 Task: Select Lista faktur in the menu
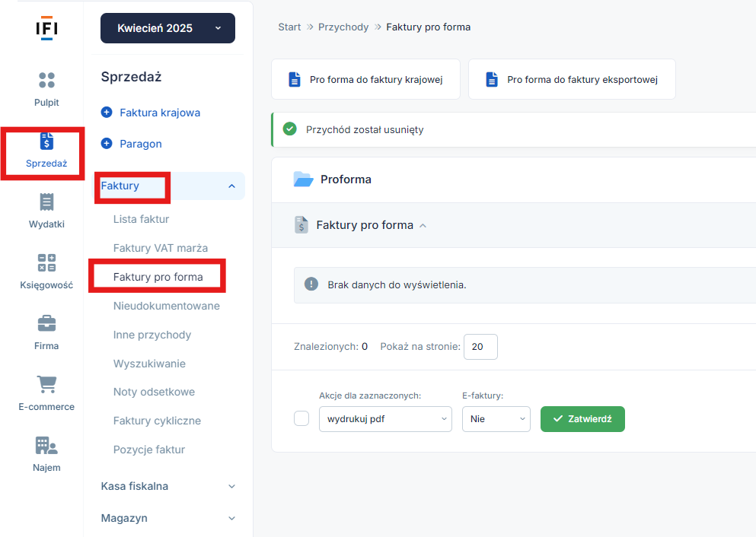(x=142, y=219)
